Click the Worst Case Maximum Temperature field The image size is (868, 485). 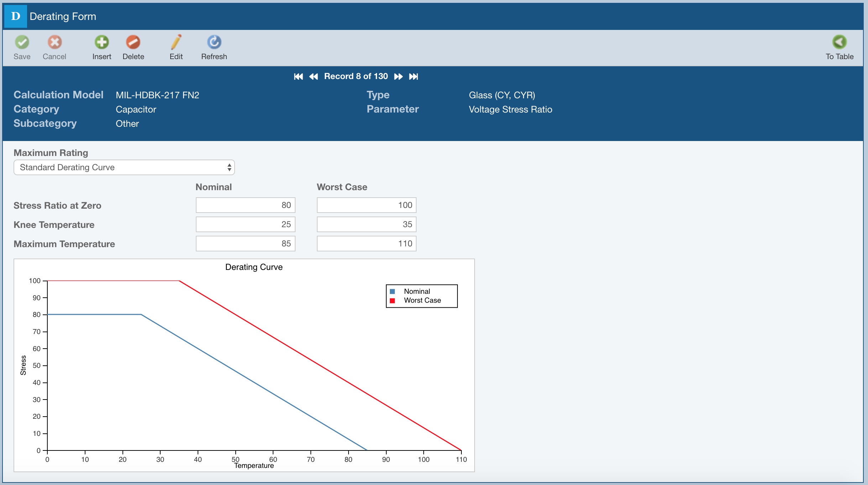pyautogui.click(x=366, y=244)
